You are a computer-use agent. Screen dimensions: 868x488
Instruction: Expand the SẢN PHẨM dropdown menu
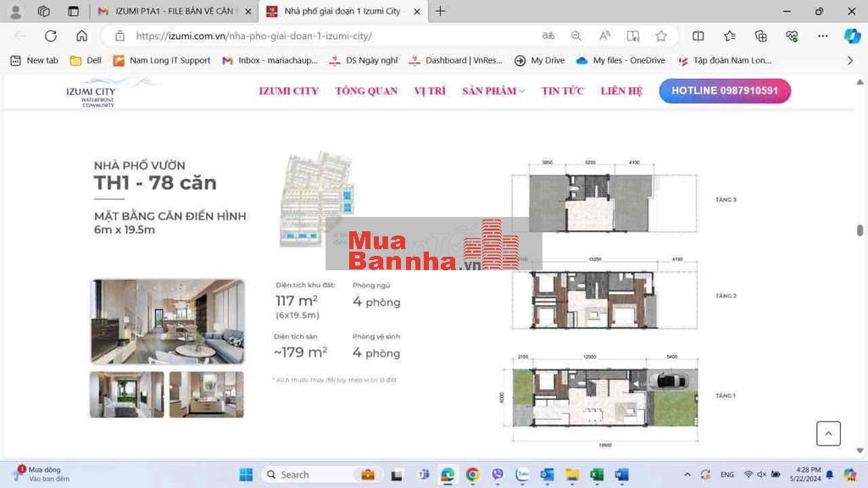coord(493,91)
